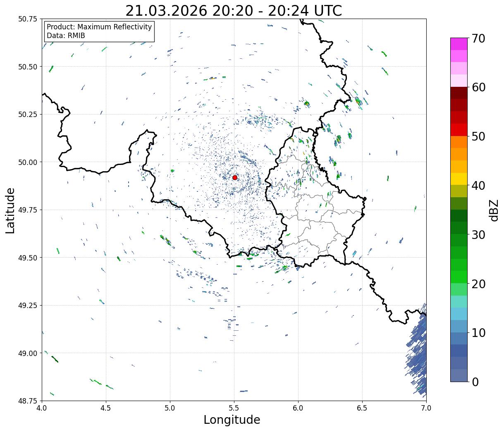
Task: Click the Latitude axis label
Action: 10,210
